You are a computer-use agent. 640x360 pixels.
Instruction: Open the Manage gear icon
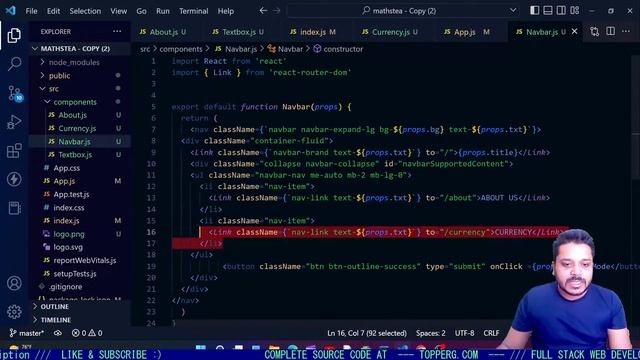[x=14, y=311]
